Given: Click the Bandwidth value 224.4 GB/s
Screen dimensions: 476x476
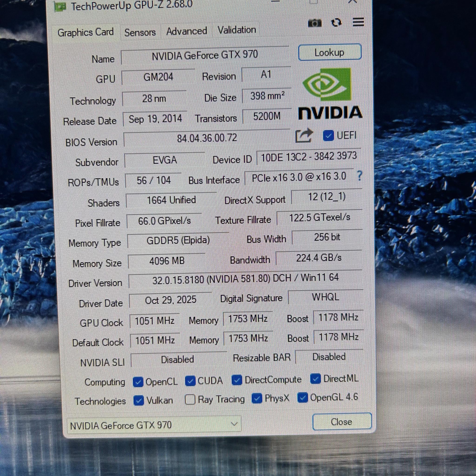Looking at the screenshot, I should click(319, 258).
